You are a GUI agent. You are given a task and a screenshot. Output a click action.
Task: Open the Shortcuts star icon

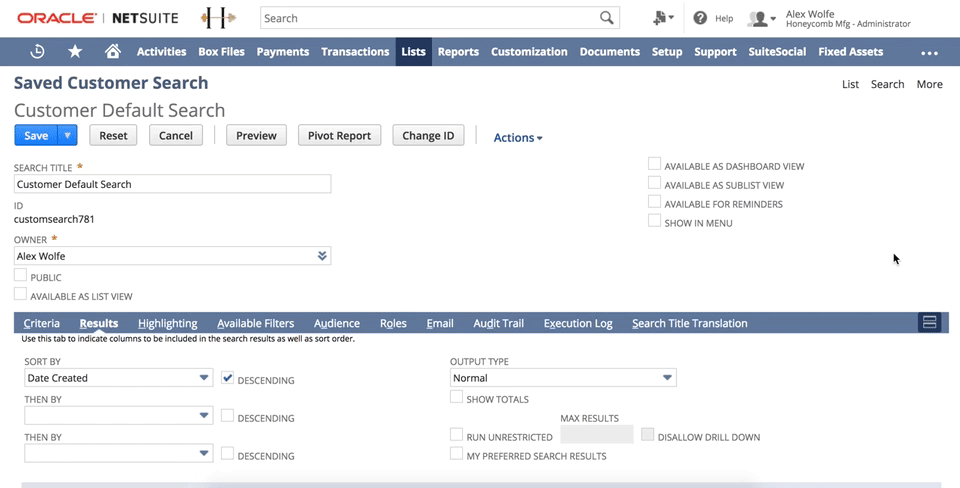coord(75,52)
